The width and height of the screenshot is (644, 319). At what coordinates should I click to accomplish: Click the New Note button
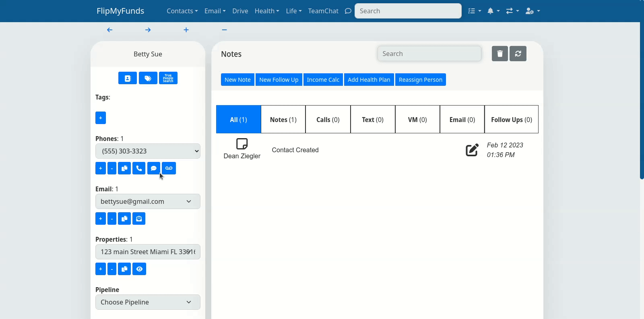click(237, 80)
